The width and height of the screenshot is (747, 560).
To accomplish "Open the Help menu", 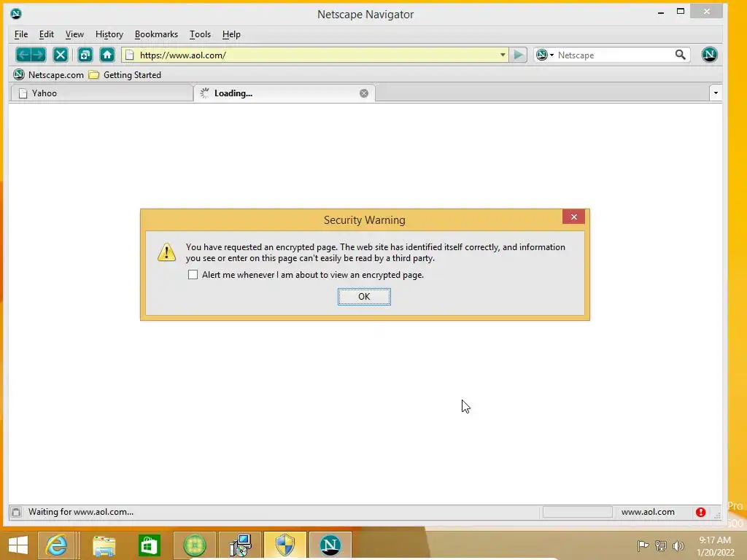I will point(231,34).
